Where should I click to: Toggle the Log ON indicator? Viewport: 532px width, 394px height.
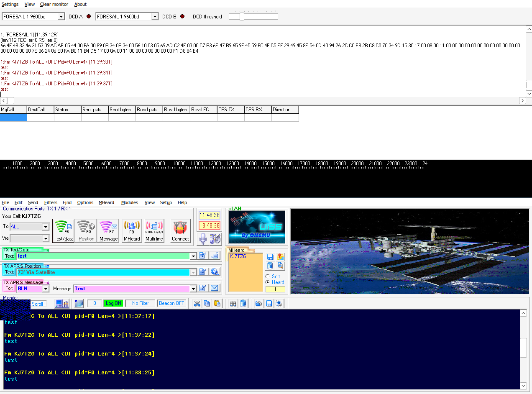pos(113,303)
